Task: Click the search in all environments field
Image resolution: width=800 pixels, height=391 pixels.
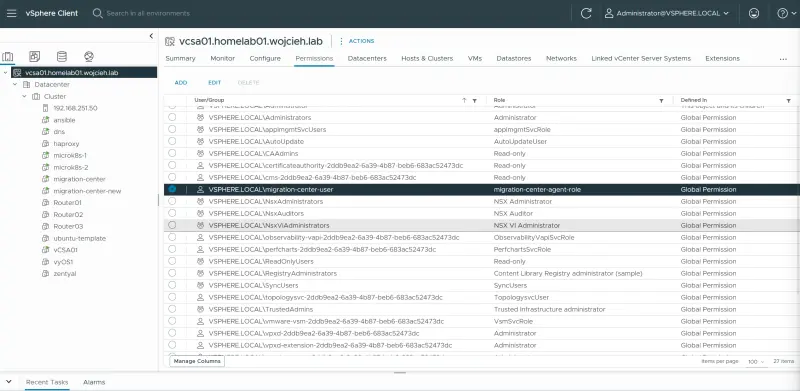Action: (148, 13)
